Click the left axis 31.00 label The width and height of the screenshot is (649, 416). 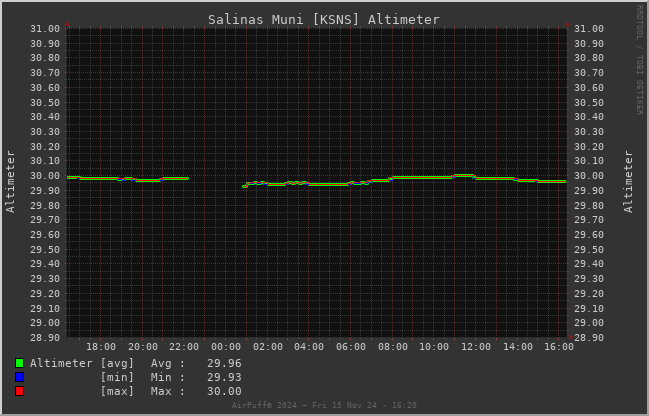45,29
